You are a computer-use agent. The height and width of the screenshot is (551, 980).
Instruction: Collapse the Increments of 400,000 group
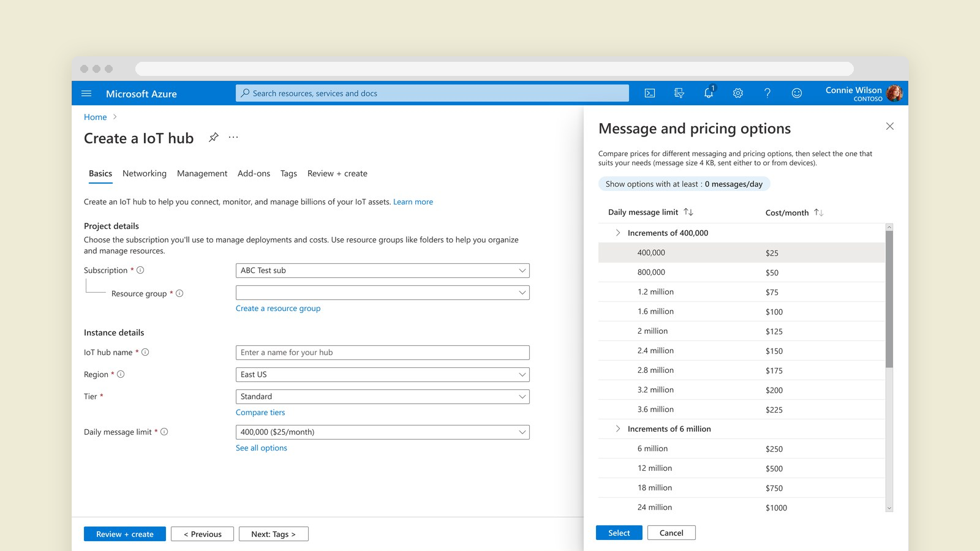click(x=618, y=233)
